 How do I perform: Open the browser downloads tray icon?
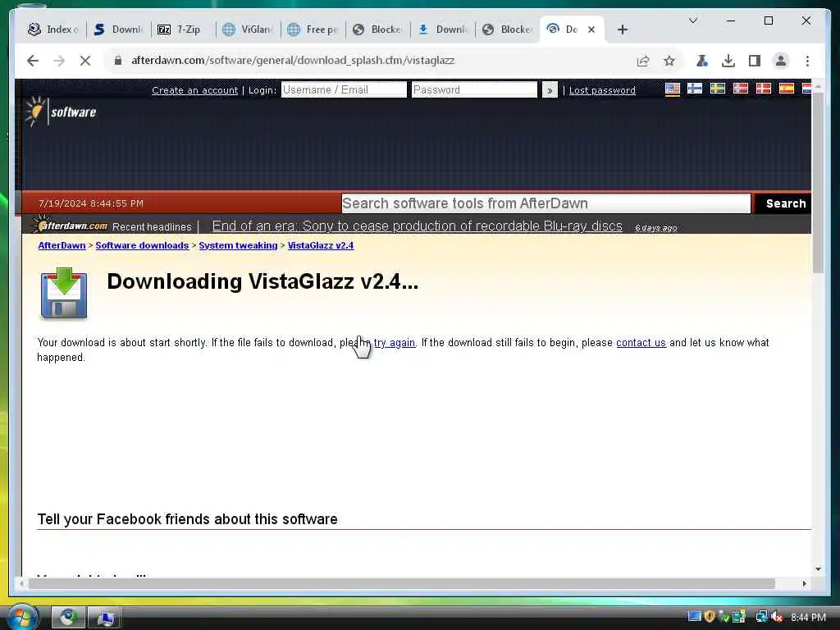[728, 61]
